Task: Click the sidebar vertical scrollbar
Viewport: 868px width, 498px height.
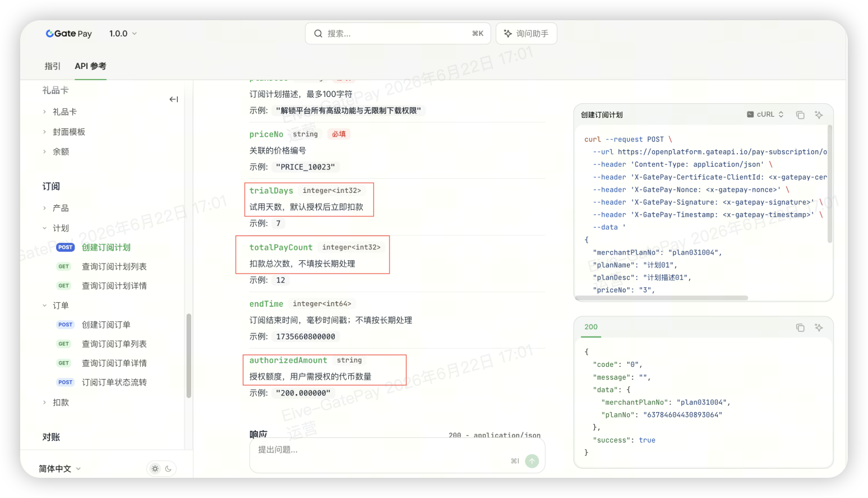Action: [x=189, y=356]
